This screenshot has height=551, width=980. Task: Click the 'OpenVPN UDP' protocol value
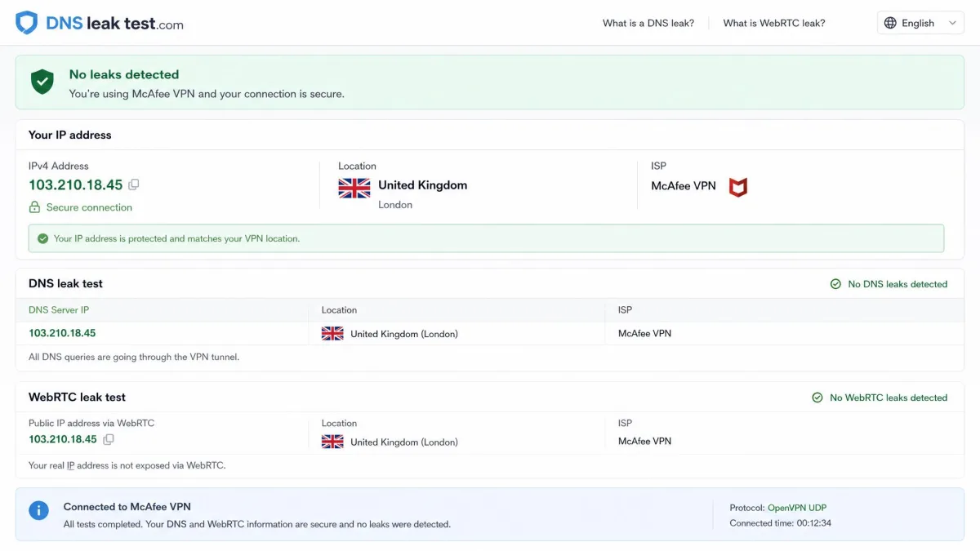tap(797, 508)
